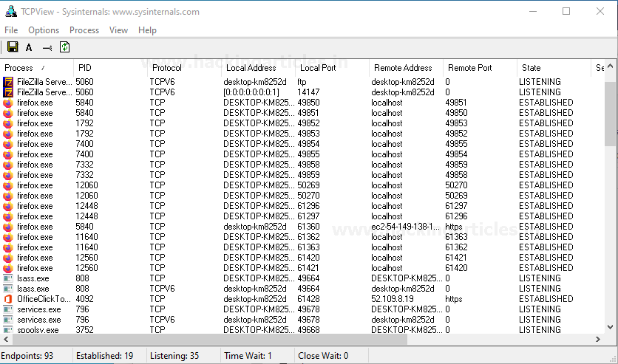Screen dimensions: 618x364
Task: Click 'Time Wait: 1' in status bar
Action: click(x=248, y=356)
